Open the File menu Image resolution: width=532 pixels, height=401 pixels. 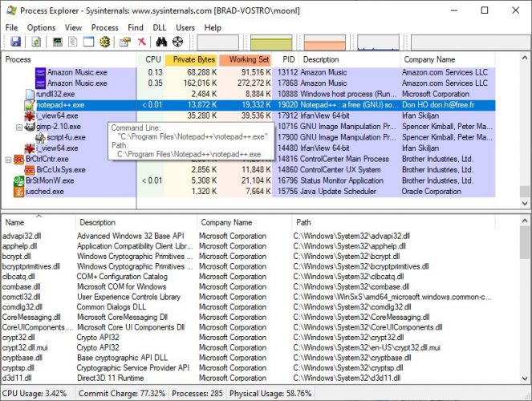tap(11, 27)
